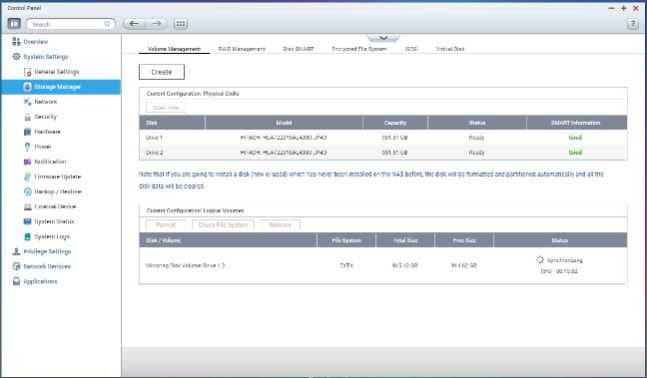647x378 pixels.
Task: Select the Mirroring Disk Volume row
Action: click(x=383, y=265)
